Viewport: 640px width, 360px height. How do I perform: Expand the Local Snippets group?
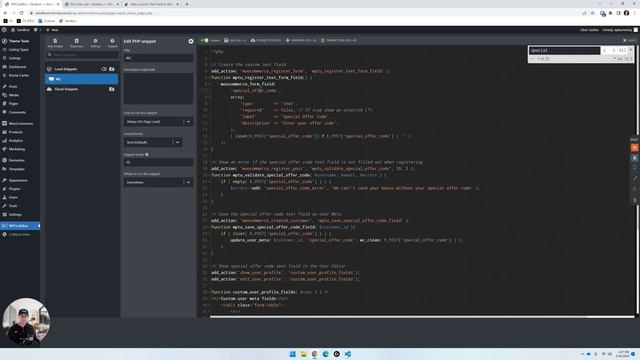66,69
